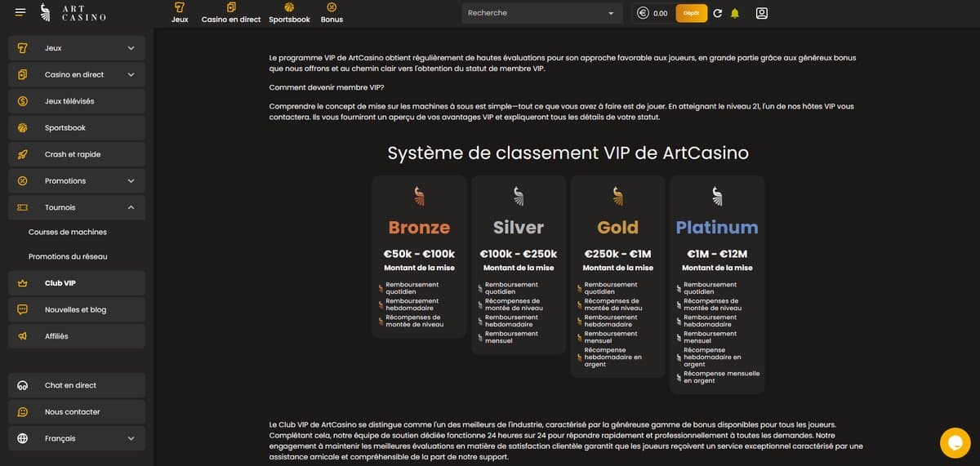
Task: Open the Recherche dropdown arrow
Action: pos(611,13)
